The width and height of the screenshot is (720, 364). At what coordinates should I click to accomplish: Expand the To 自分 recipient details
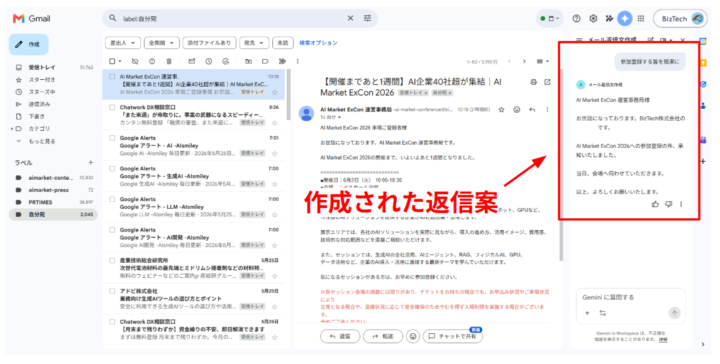(339, 118)
